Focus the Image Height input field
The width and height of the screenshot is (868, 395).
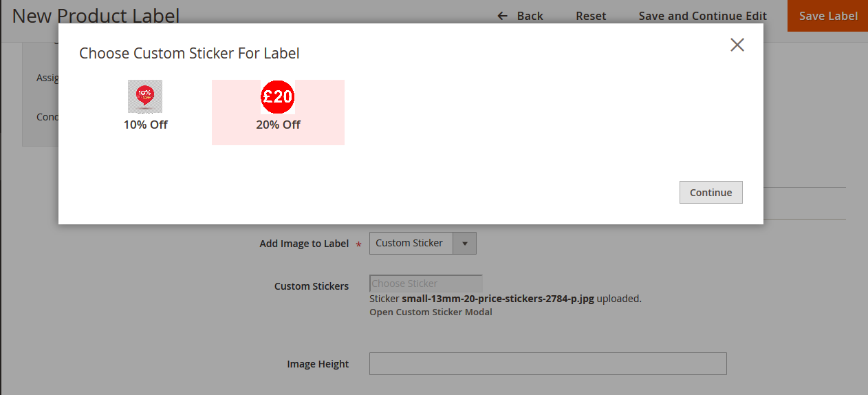pyautogui.click(x=547, y=364)
